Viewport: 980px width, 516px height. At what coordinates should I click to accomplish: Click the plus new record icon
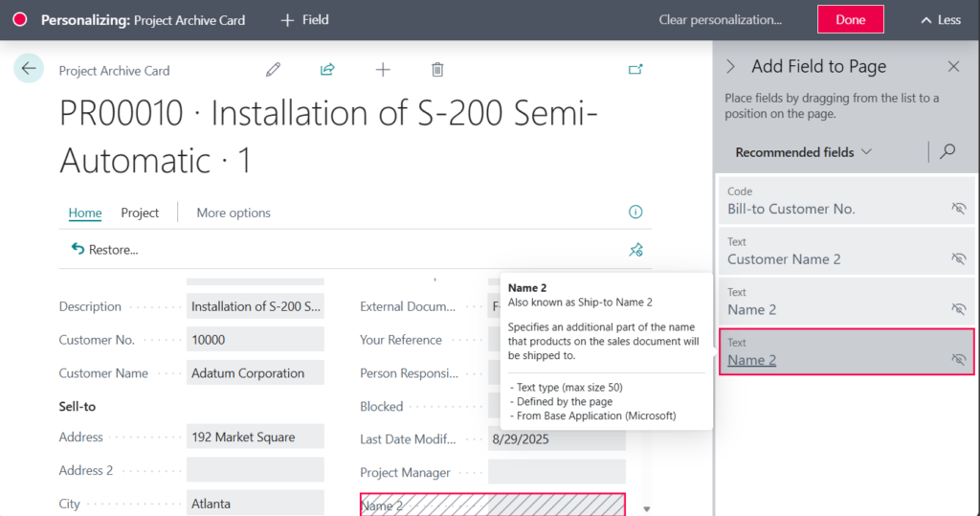pos(383,69)
